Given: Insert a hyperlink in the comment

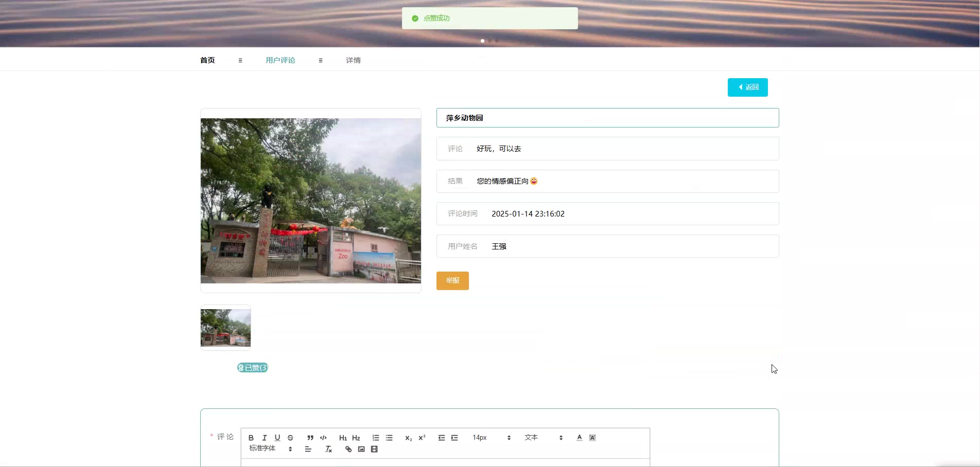Looking at the screenshot, I should pos(348,450).
